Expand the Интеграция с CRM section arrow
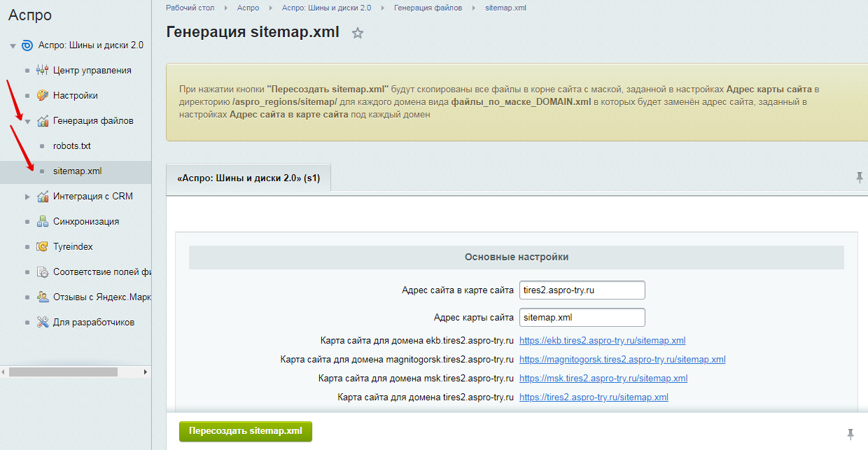The height and width of the screenshot is (450, 868). 27,197
